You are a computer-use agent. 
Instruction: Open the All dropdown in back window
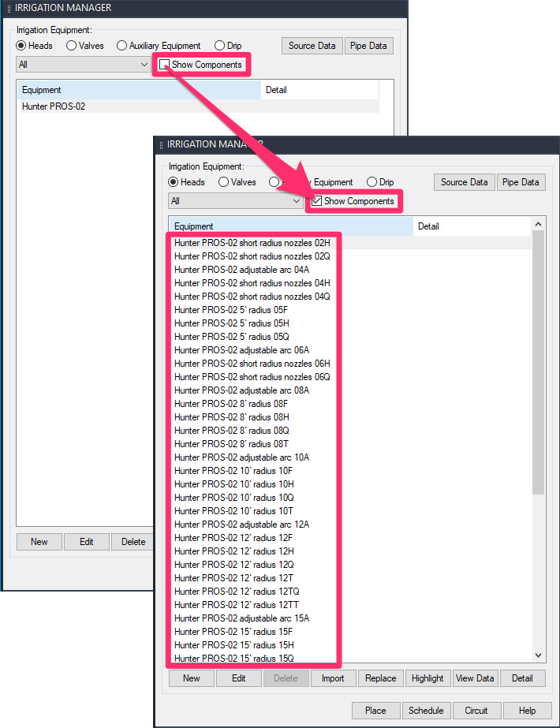coord(83,65)
